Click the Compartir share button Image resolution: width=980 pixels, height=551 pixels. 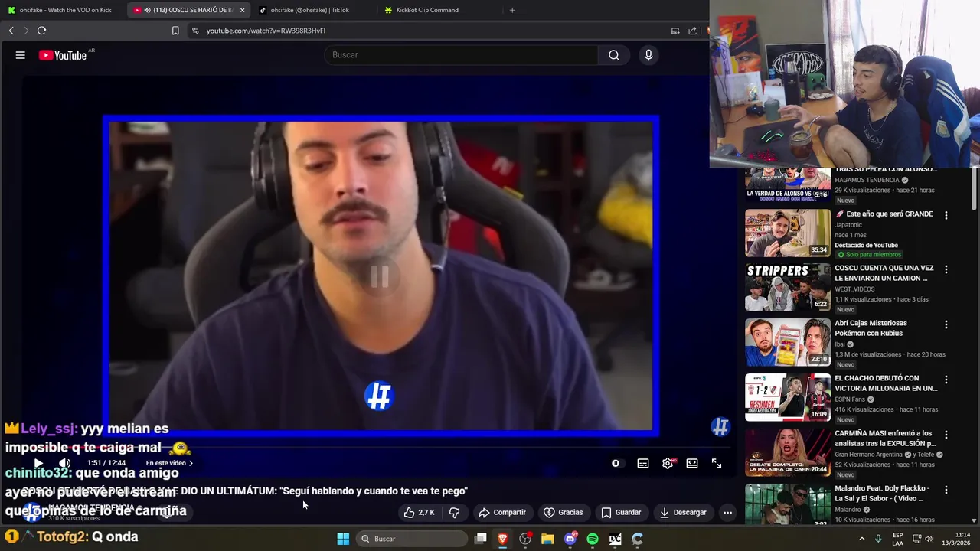502,512
